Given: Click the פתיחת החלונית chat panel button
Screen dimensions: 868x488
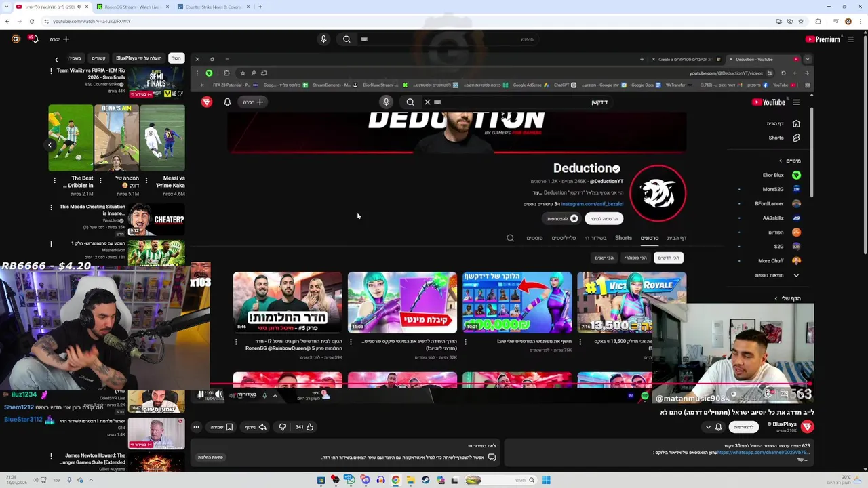Looking at the screenshot, I should point(210,457).
